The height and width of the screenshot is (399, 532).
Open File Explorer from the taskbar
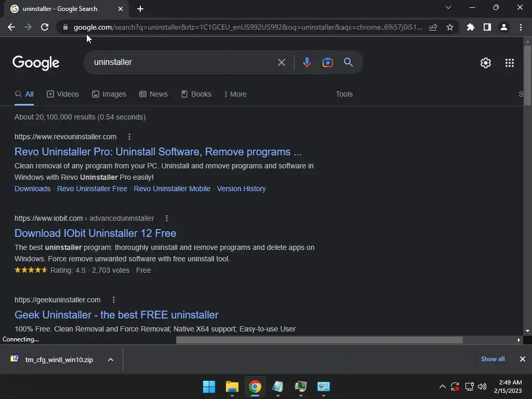(x=232, y=387)
